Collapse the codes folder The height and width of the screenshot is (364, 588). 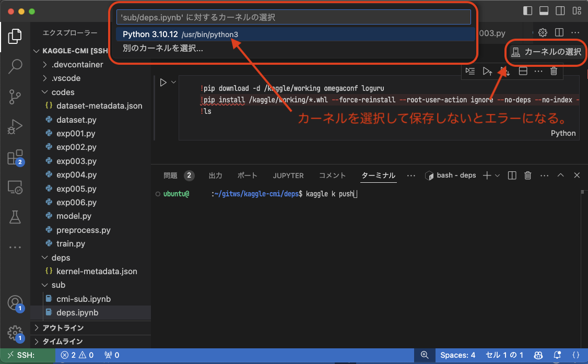(63, 92)
